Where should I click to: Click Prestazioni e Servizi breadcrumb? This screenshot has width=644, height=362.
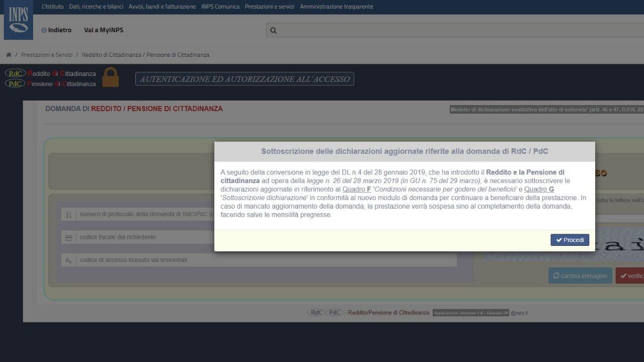pos(47,55)
